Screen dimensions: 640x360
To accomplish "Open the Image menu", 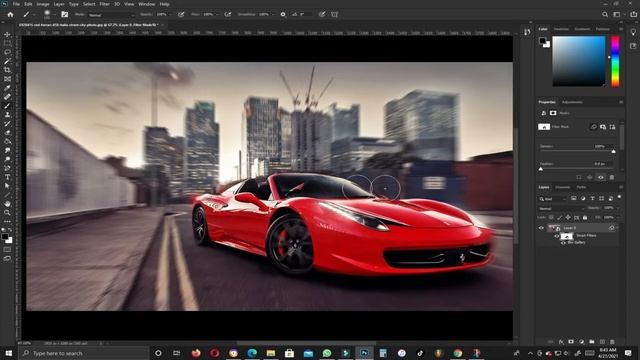I will [43, 4].
